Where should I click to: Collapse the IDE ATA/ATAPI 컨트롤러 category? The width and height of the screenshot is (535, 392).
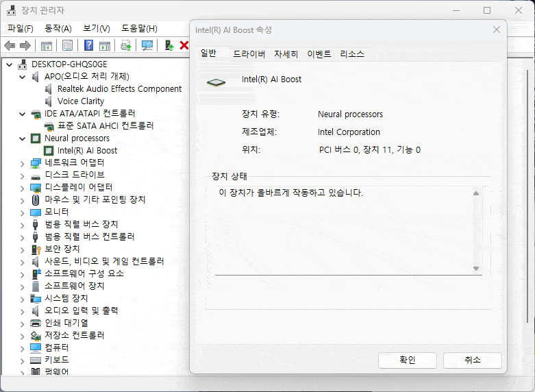22,114
